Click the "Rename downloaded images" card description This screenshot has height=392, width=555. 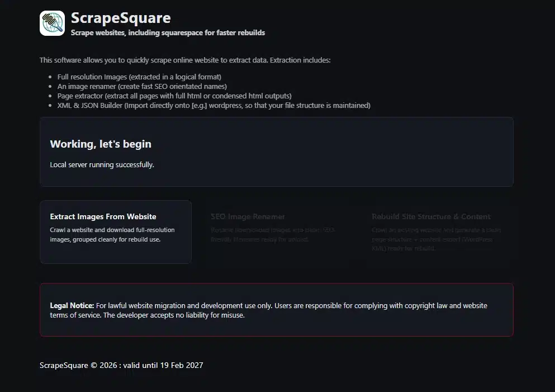coord(273,235)
